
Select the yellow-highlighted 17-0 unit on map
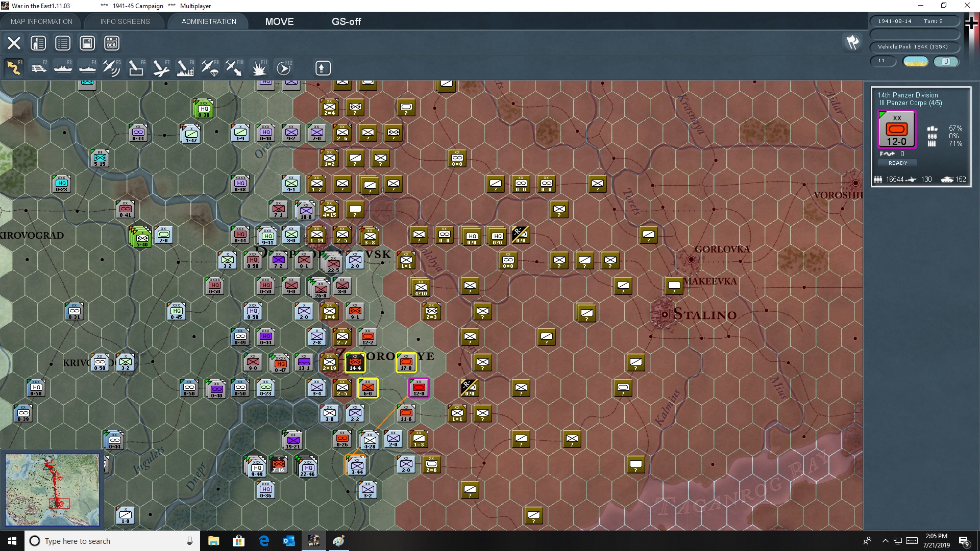pyautogui.click(x=406, y=363)
